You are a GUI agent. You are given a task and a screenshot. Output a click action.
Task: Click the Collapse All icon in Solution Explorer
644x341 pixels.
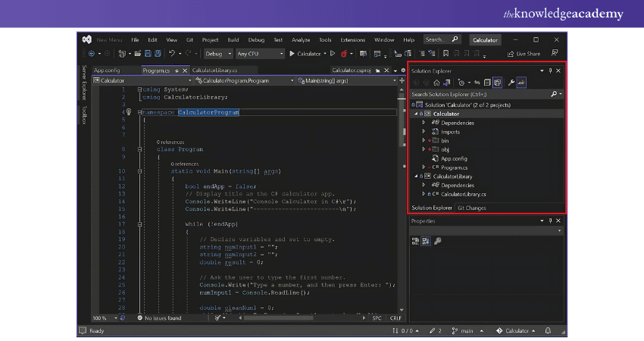[x=486, y=82]
